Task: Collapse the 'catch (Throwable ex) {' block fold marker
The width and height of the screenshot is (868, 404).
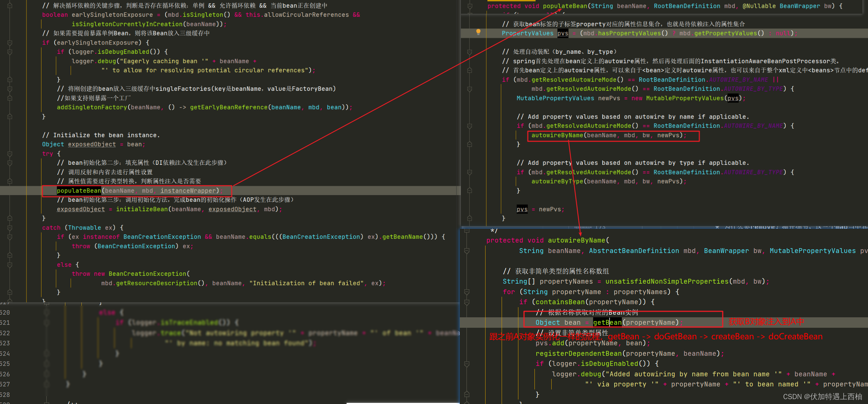Action: 10,228
